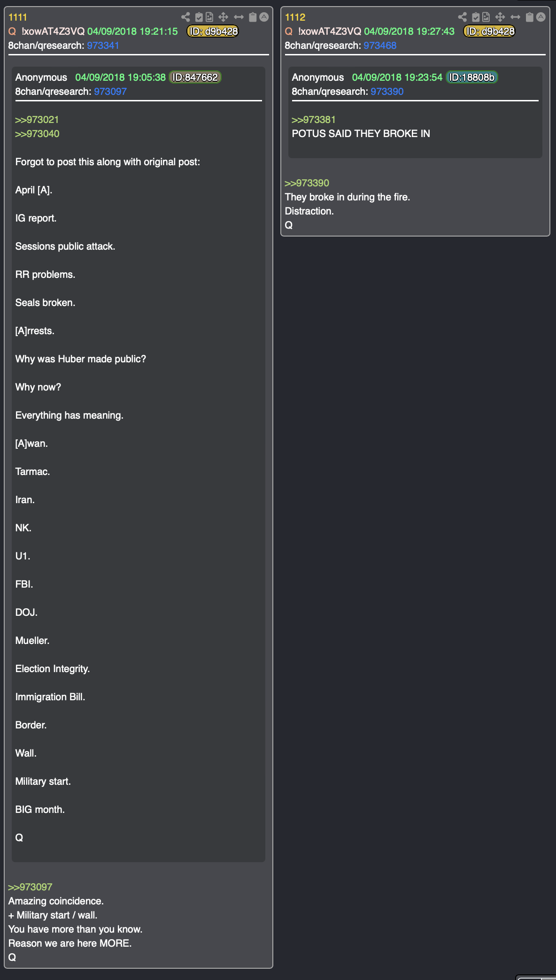
Task: Open board link 973468
Action: point(380,46)
